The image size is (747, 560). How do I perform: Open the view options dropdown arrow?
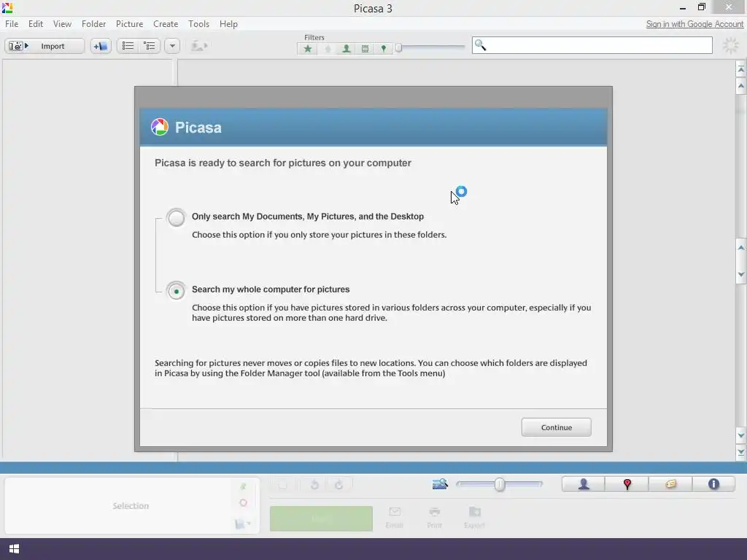point(172,46)
